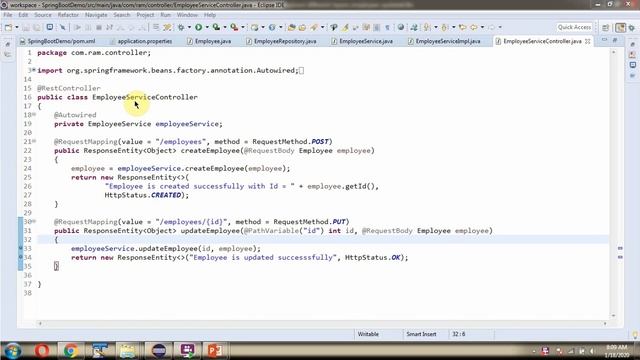Click the Smart Insert status field
Viewport: 640px width, 360px height.
tap(422, 334)
